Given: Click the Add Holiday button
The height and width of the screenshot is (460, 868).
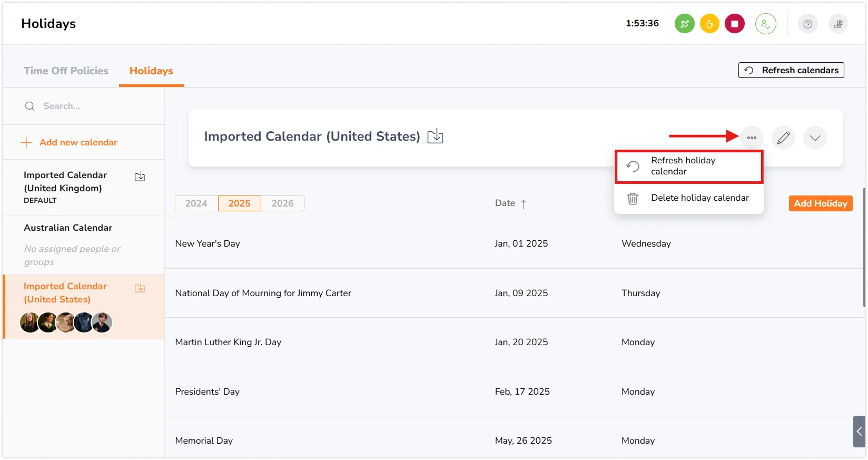Looking at the screenshot, I should click(820, 203).
